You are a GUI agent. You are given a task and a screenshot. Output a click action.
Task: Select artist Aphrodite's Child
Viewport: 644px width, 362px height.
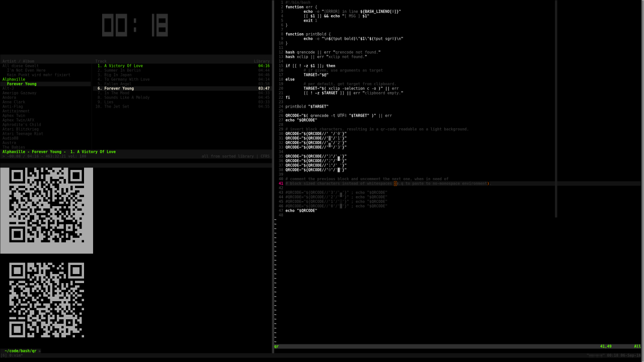pos(22,125)
